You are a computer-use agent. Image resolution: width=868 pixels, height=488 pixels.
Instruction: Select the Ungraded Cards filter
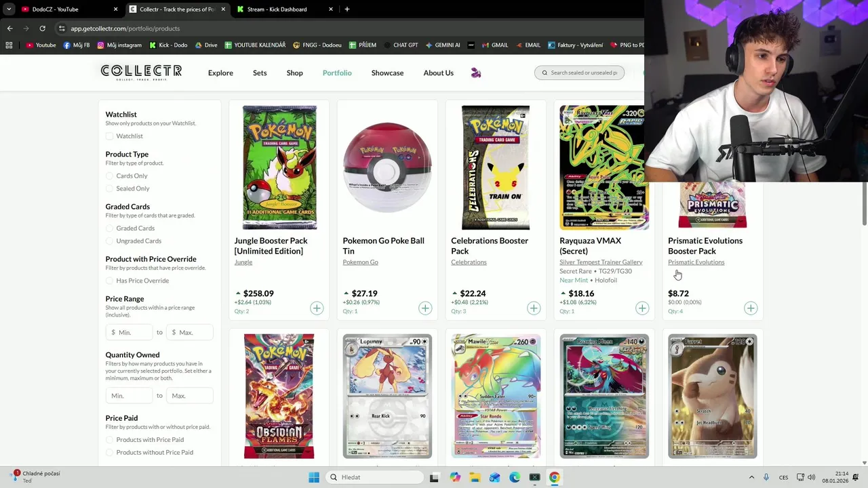click(110, 241)
